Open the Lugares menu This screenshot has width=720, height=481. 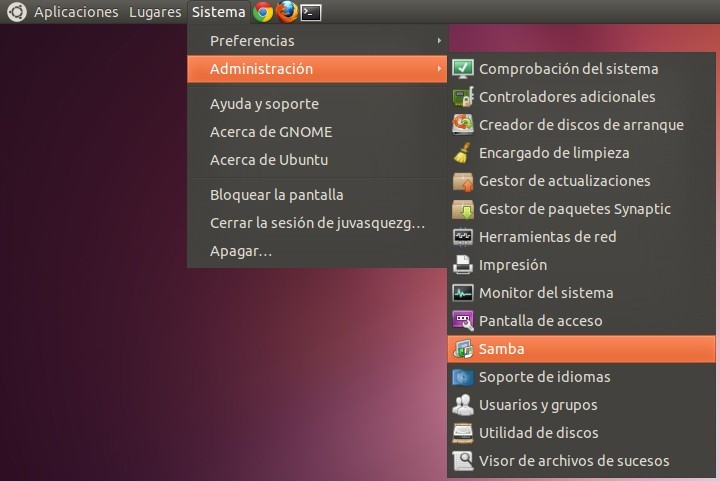[x=155, y=12]
